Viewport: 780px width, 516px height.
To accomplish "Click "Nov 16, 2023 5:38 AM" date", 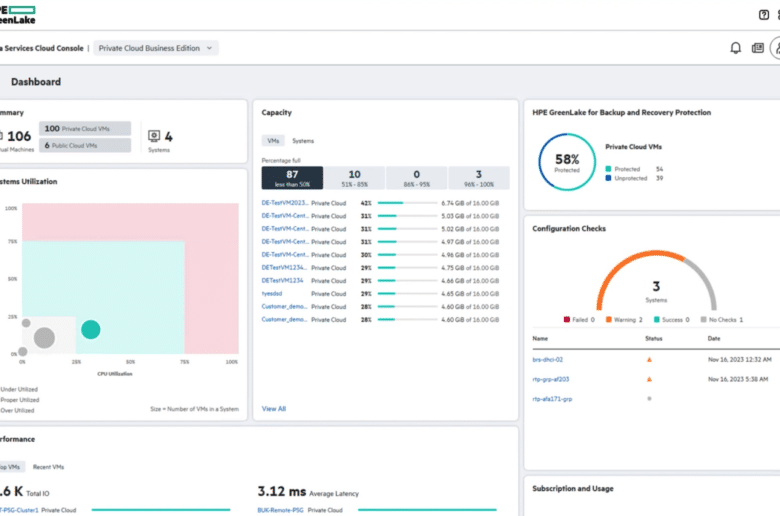I will [738, 379].
